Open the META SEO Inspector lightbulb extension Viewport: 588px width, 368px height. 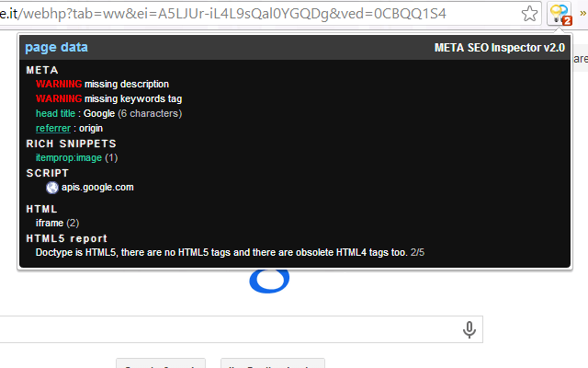pyautogui.click(x=560, y=14)
